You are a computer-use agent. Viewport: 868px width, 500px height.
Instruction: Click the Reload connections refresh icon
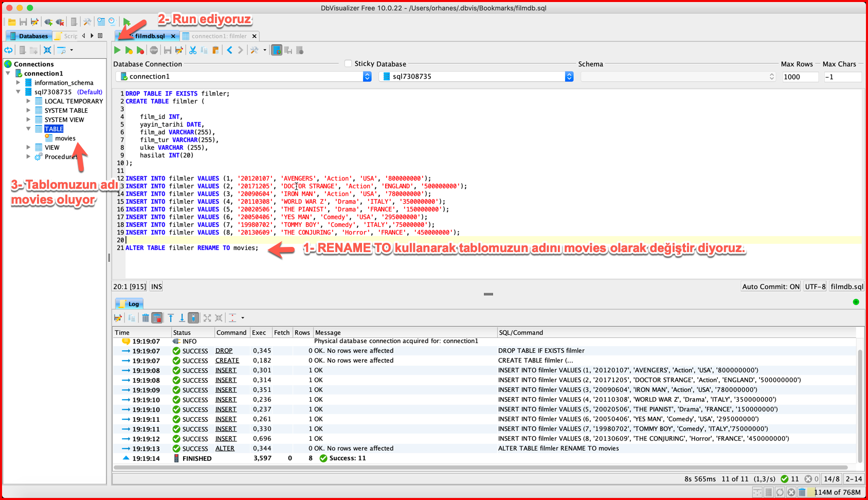[x=9, y=50]
